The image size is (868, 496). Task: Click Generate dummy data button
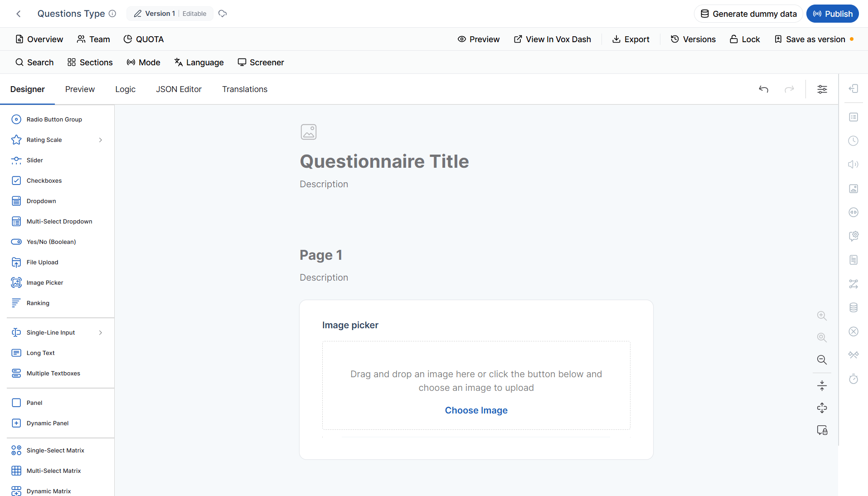(748, 14)
